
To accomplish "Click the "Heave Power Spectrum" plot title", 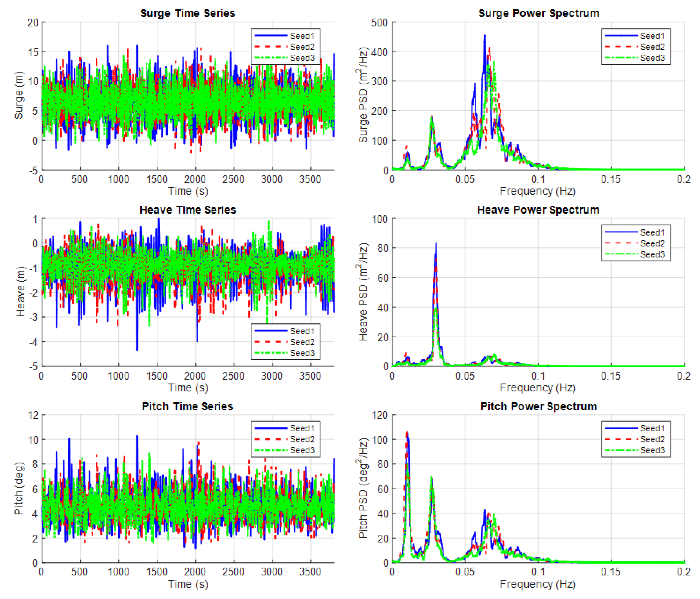I will click(538, 210).
